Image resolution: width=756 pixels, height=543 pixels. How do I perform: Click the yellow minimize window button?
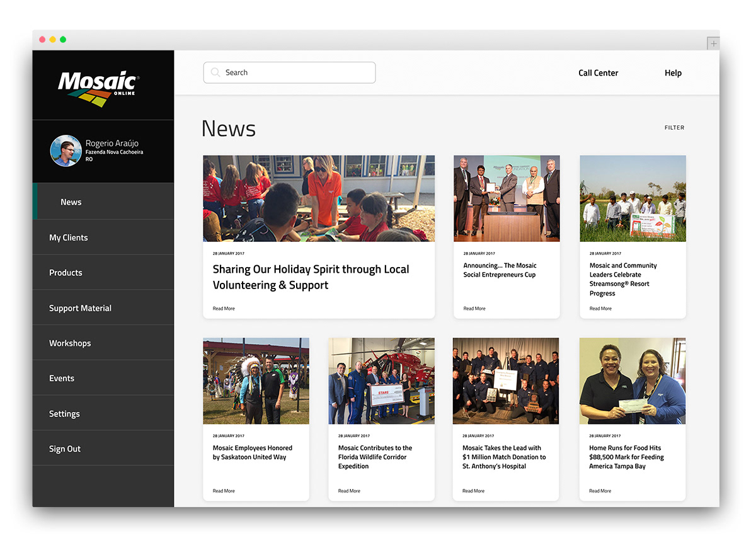click(x=52, y=40)
